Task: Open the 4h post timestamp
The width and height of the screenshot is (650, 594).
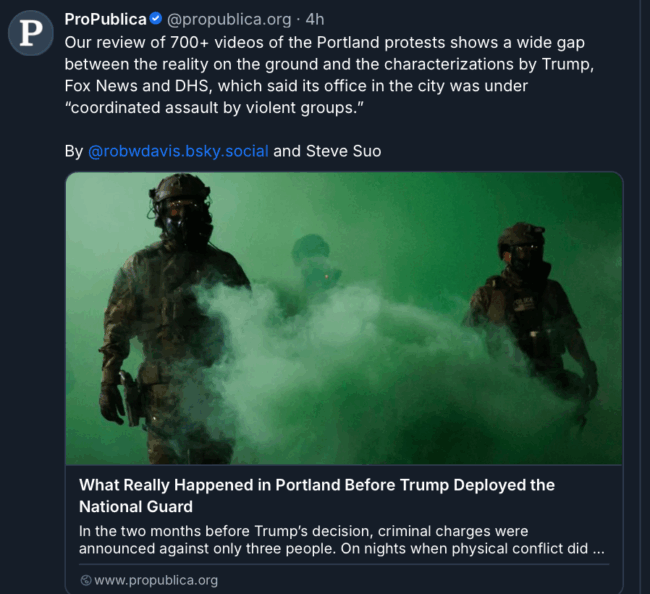Action: pyautogui.click(x=315, y=19)
